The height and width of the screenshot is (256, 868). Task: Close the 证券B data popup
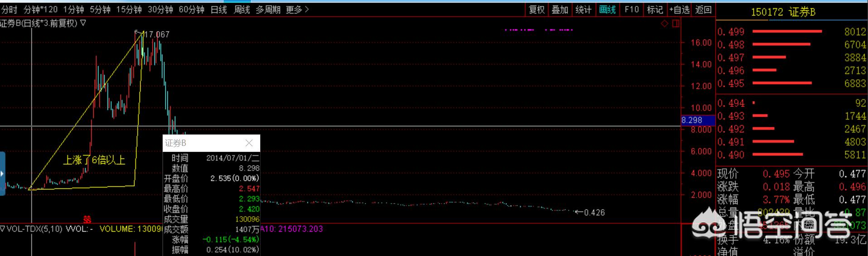(x=249, y=143)
